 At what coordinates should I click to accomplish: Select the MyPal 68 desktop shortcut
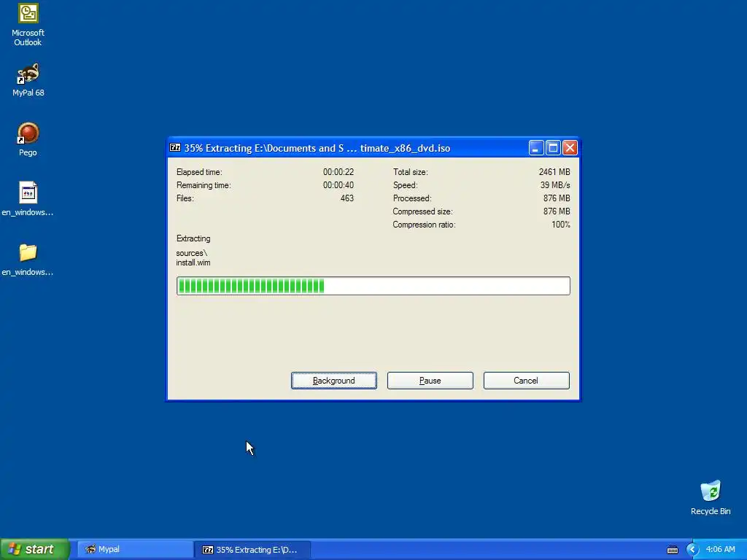28,80
